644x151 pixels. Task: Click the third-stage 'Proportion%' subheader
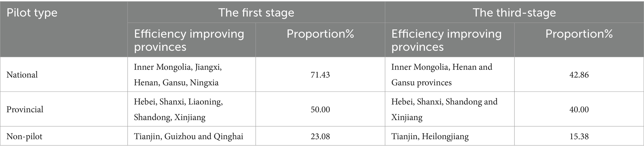(579, 34)
